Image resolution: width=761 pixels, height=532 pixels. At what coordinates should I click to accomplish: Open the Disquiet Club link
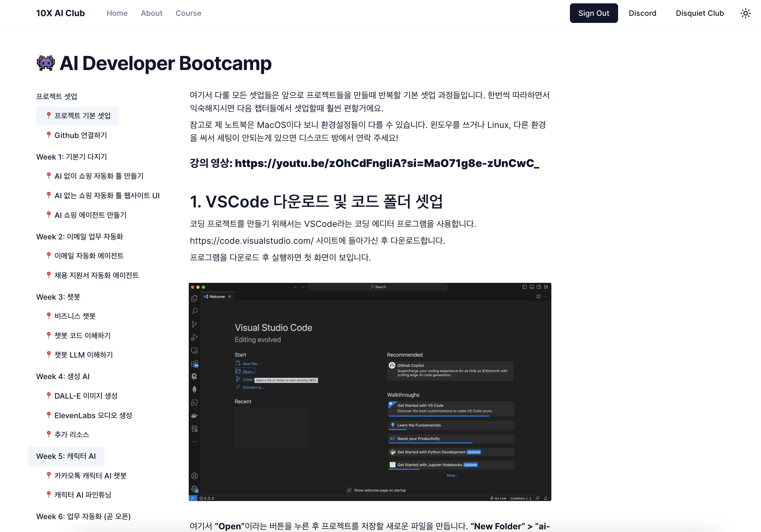[x=700, y=13]
